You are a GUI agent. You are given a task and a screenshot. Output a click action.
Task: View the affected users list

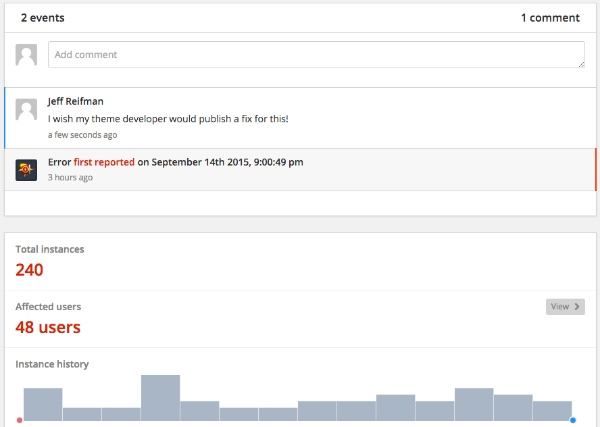click(x=565, y=307)
